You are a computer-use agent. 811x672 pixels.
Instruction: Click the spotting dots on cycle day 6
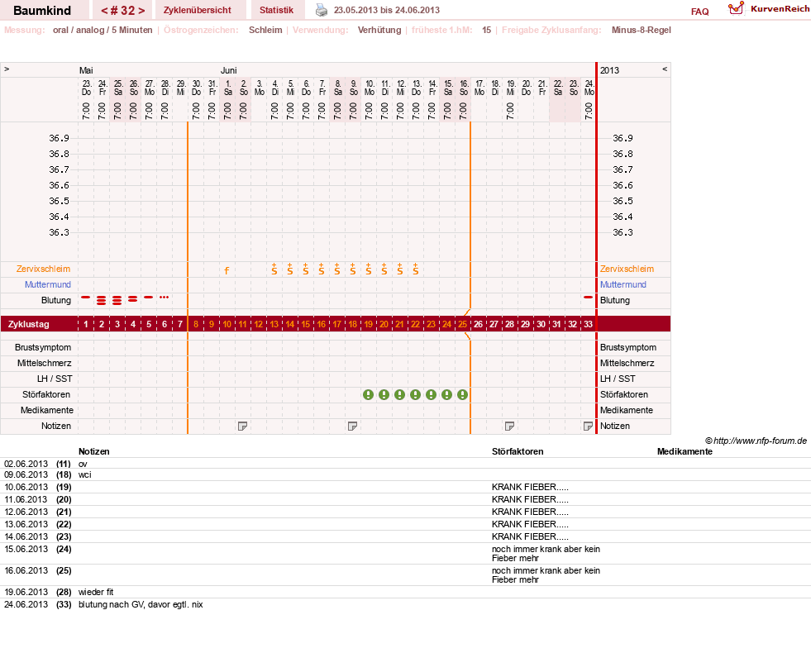(164, 298)
